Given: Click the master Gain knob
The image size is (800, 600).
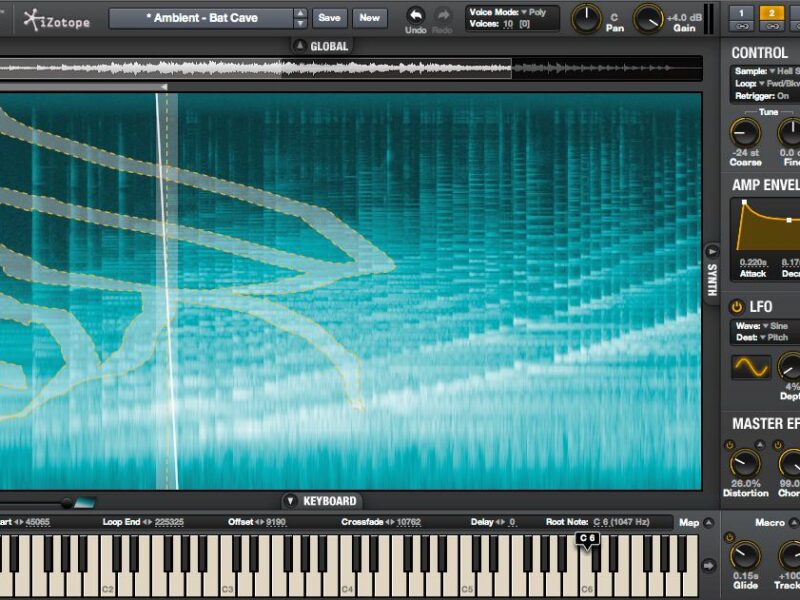Looking at the screenshot, I should coord(648,17).
